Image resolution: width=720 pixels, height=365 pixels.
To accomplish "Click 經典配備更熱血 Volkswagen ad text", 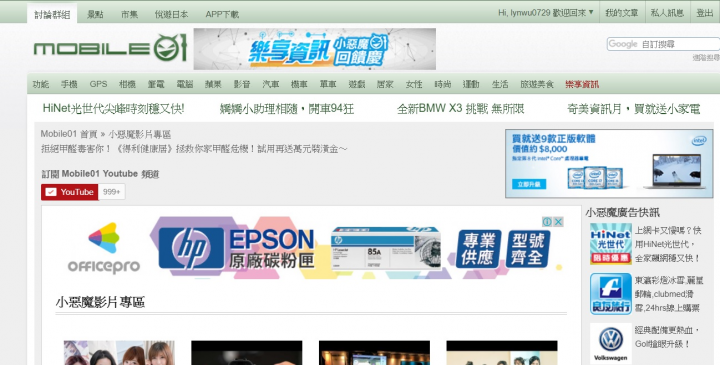I will pos(667,337).
